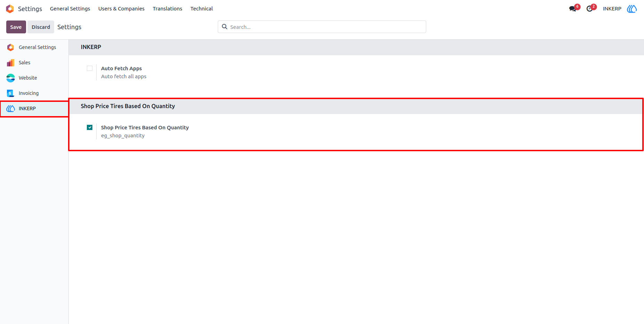Click the Settings app title text
The width and height of the screenshot is (644, 324).
point(30,9)
